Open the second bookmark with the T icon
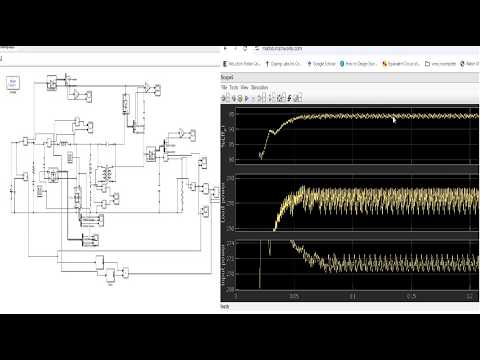480x360 pixels. click(x=283, y=63)
